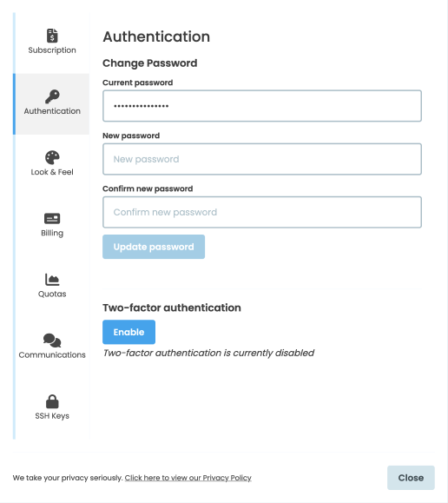The height and width of the screenshot is (503, 448).
Task: Focus the Confirm new password field
Action: click(262, 212)
